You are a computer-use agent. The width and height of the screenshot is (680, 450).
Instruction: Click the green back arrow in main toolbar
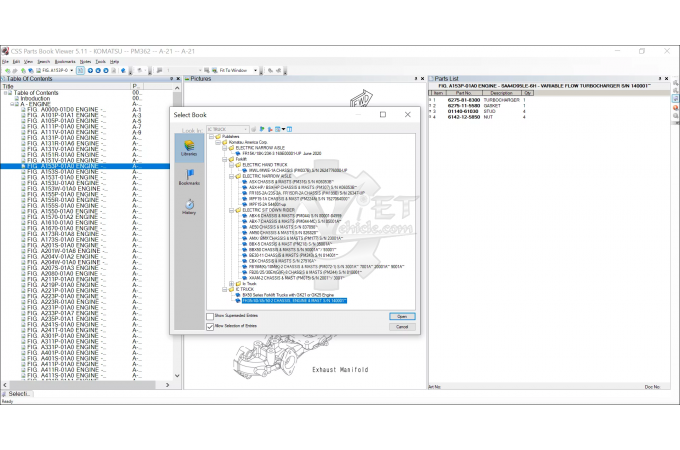7,70
